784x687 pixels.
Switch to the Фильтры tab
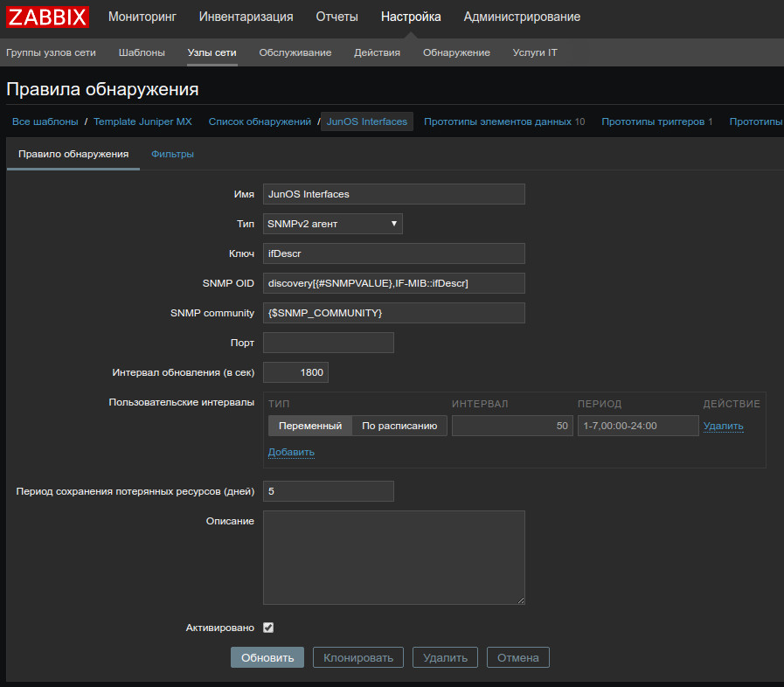pos(172,154)
